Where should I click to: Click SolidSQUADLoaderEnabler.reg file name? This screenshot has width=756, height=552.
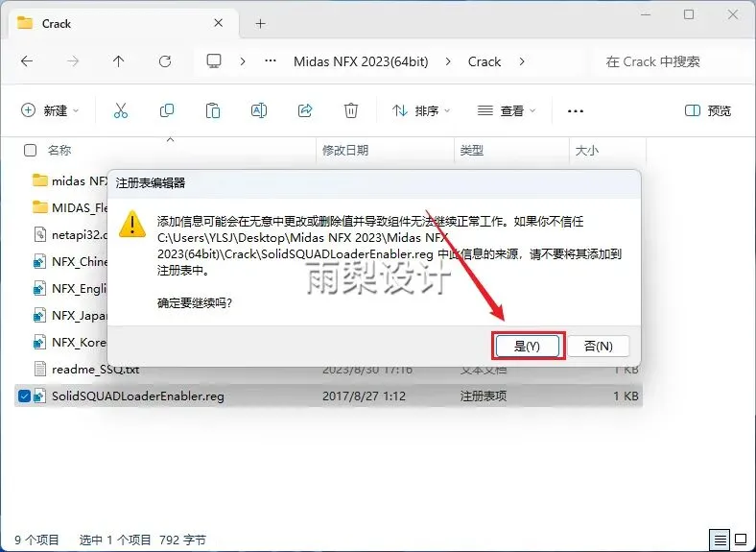click(x=138, y=396)
